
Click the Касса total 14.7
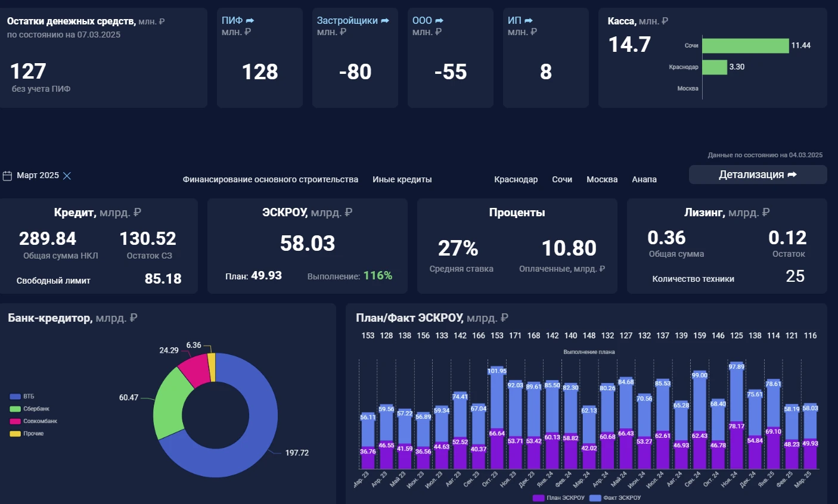point(629,45)
